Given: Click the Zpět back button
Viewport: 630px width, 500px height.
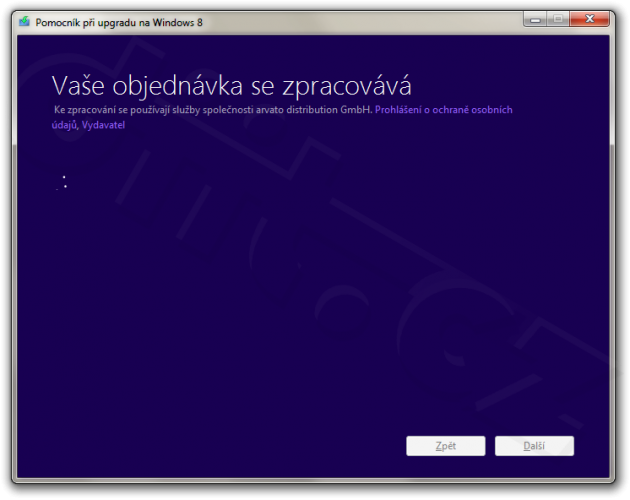Looking at the screenshot, I should (x=446, y=446).
